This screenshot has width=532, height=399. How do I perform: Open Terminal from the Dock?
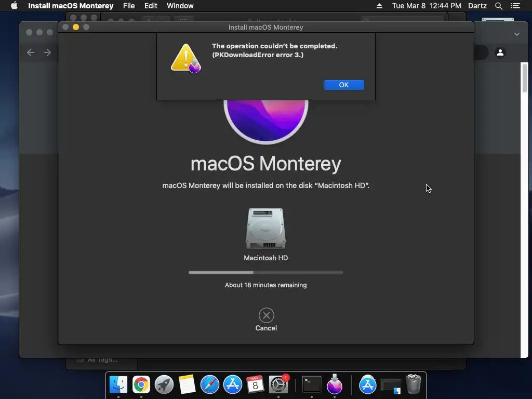312,384
